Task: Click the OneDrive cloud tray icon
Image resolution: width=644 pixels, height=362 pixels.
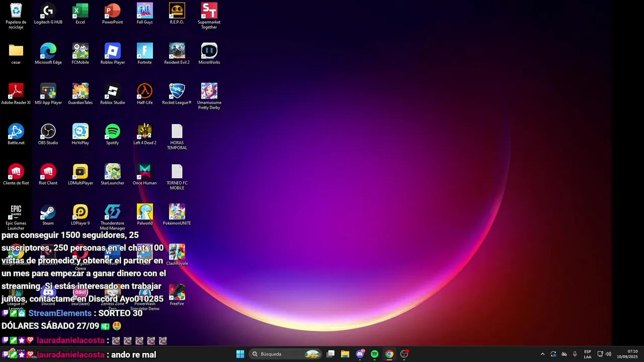Action: (564, 354)
